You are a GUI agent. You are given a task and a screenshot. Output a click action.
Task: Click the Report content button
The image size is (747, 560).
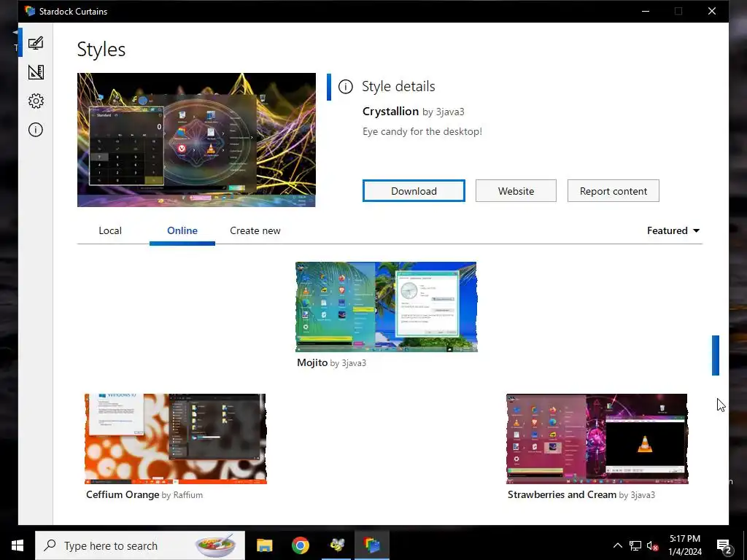613,191
